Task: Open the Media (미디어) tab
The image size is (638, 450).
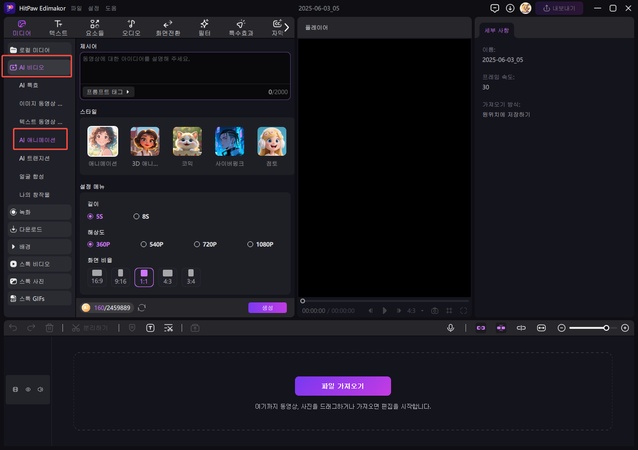Action: [22, 28]
